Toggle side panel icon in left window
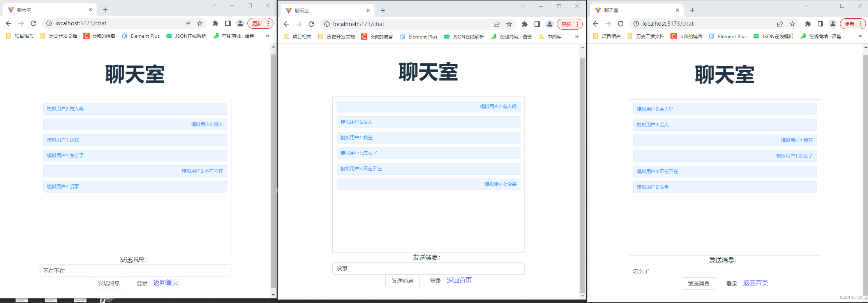The height and width of the screenshot is (303, 868). click(x=228, y=23)
